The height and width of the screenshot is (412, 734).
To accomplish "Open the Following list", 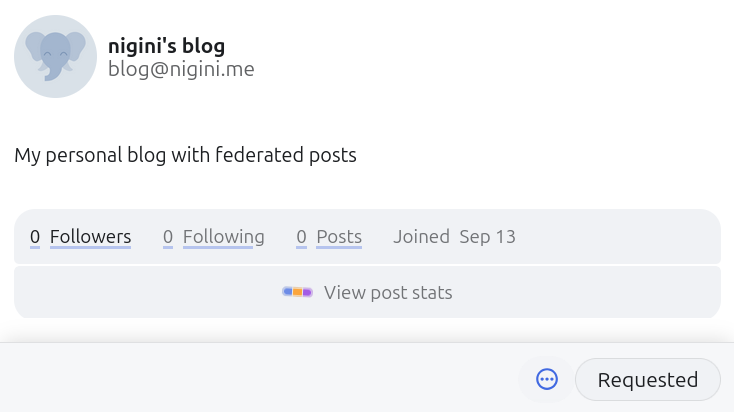I will (223, 237).
